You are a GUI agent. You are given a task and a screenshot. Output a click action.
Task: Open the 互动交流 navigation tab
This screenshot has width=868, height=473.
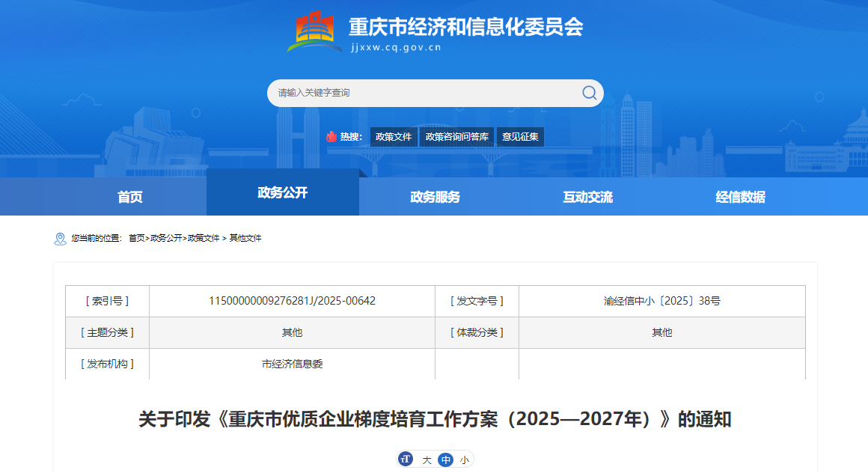pyautogui.click(x=588, y=197)
